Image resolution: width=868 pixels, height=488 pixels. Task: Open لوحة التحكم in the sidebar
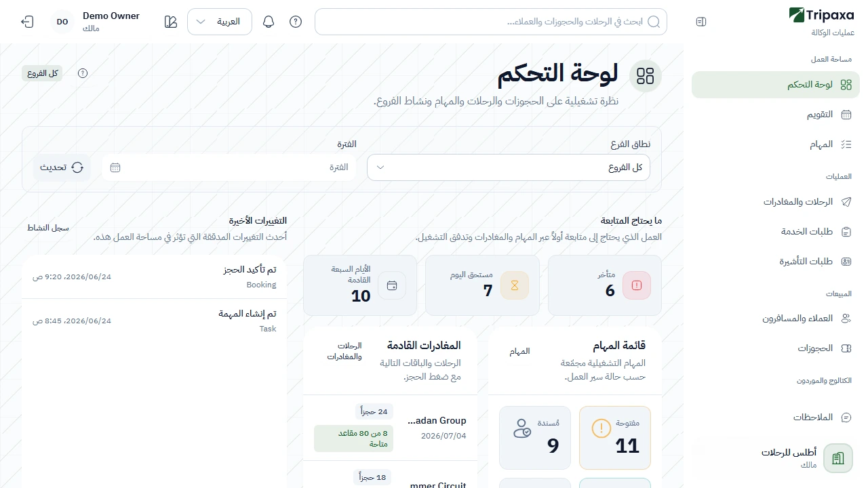(776, 85)
